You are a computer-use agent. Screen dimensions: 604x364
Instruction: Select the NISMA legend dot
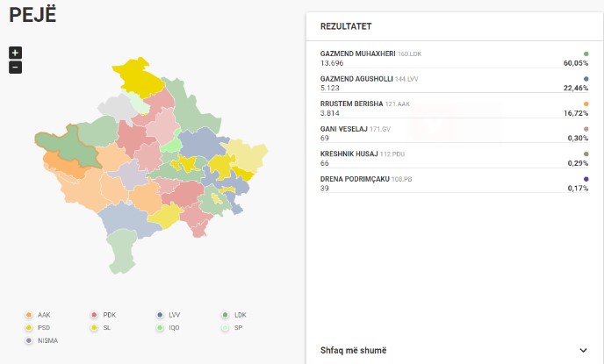[28, 341]
